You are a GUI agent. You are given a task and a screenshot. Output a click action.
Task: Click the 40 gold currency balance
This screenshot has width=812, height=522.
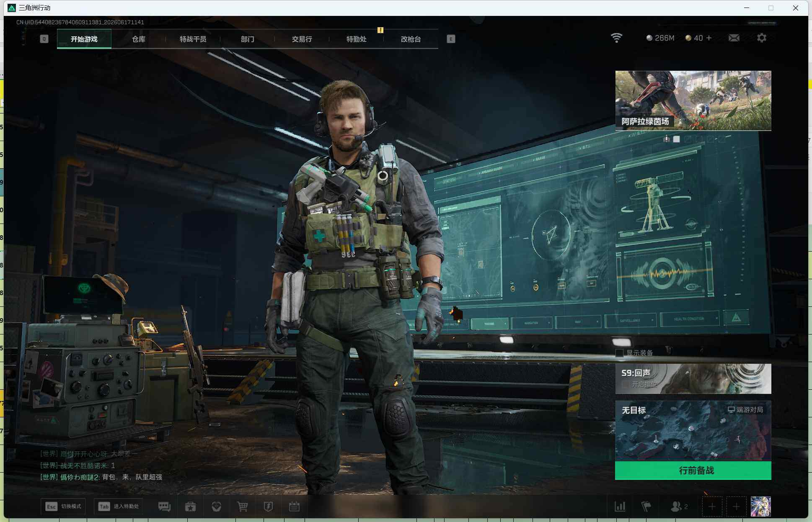click(694, 38)
